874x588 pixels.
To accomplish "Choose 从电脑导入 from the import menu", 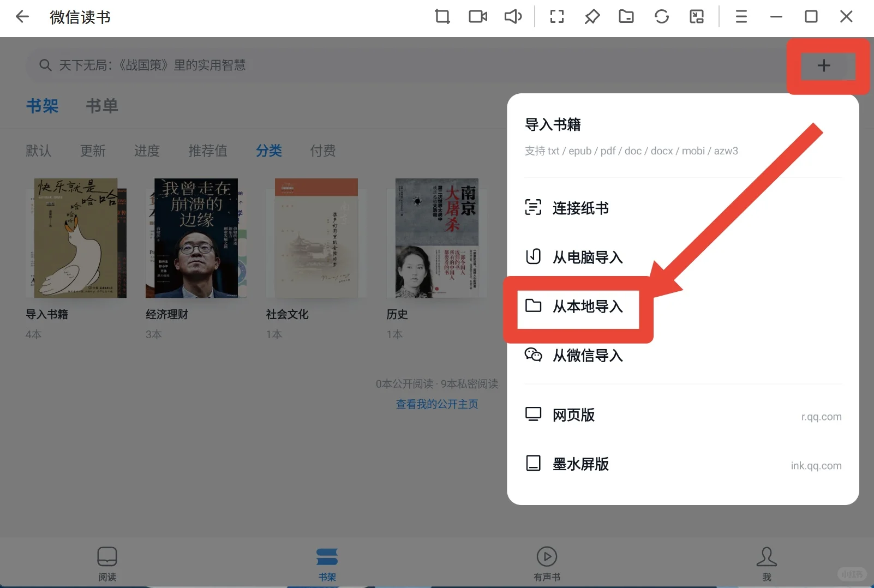I will [x=683, y=257].
